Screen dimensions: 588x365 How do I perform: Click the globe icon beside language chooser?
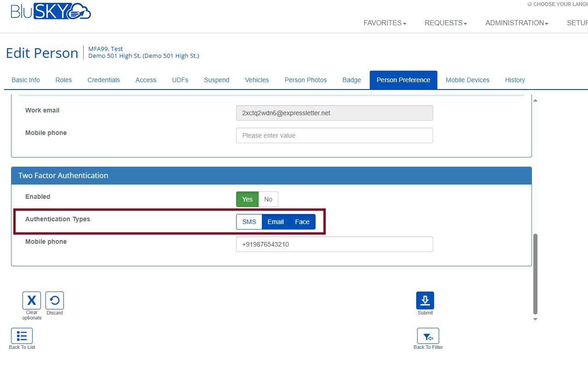click(x=530, y=4)
